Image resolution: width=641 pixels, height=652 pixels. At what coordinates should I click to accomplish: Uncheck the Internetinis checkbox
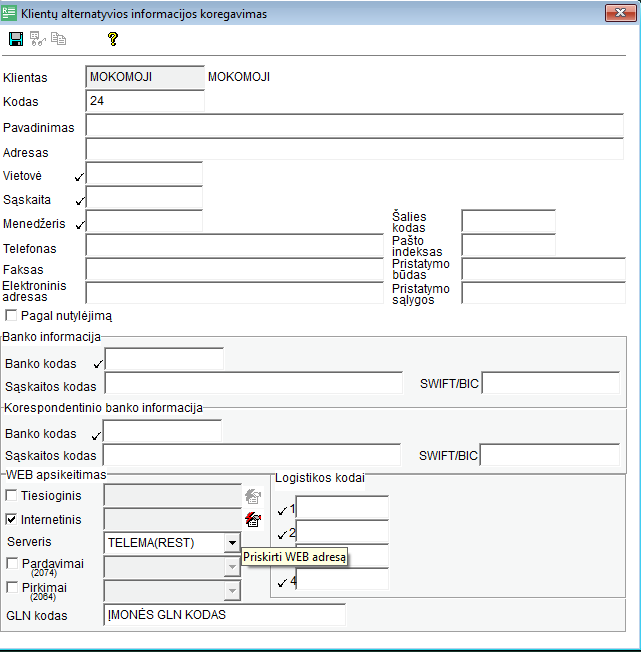(x=12, y=519)
